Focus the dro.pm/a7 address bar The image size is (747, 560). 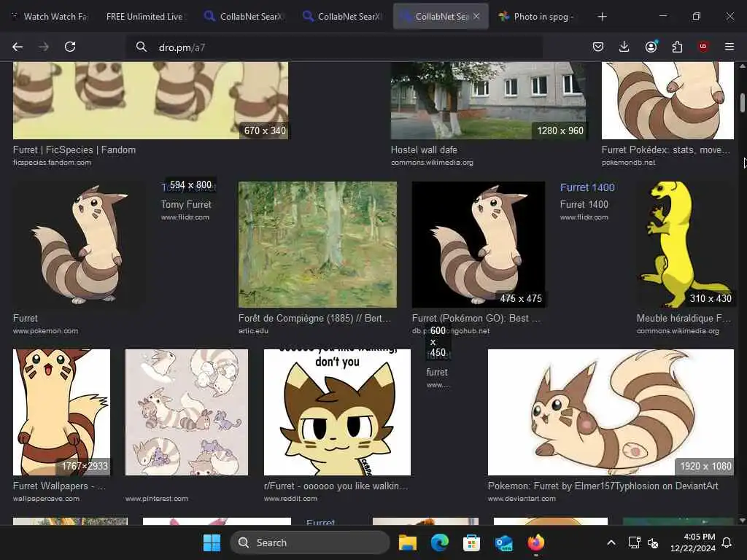pos(333,47)
